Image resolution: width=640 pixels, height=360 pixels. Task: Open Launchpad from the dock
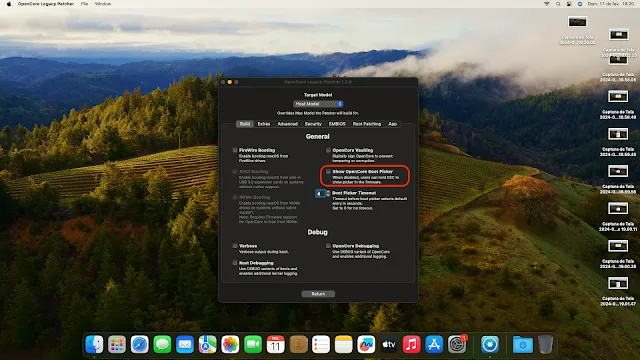pyautogui.click(x=117, y=344)
